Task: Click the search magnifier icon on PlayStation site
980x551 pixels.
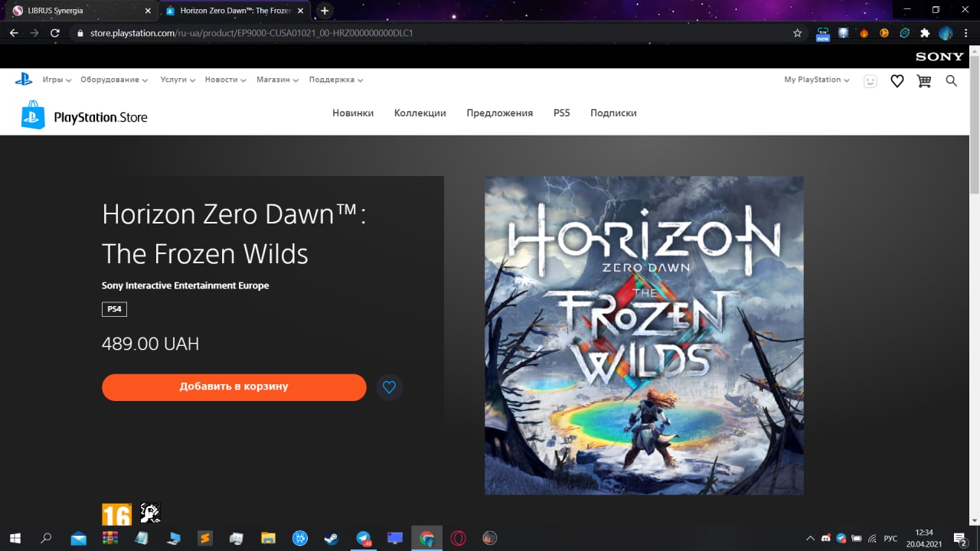Action: pos(952,80)
